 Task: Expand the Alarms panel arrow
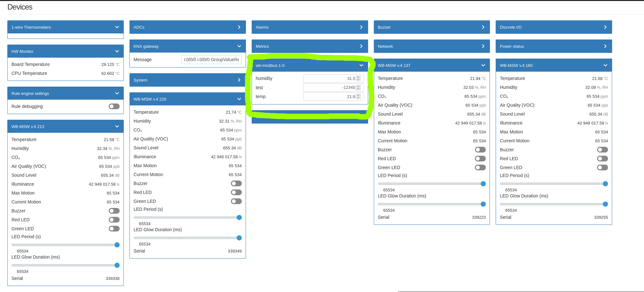pyautogui.click(x=361, y=27)
